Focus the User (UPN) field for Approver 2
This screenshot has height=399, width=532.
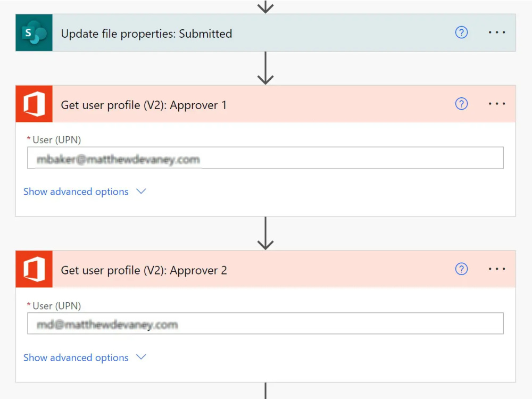pos(265,323)
